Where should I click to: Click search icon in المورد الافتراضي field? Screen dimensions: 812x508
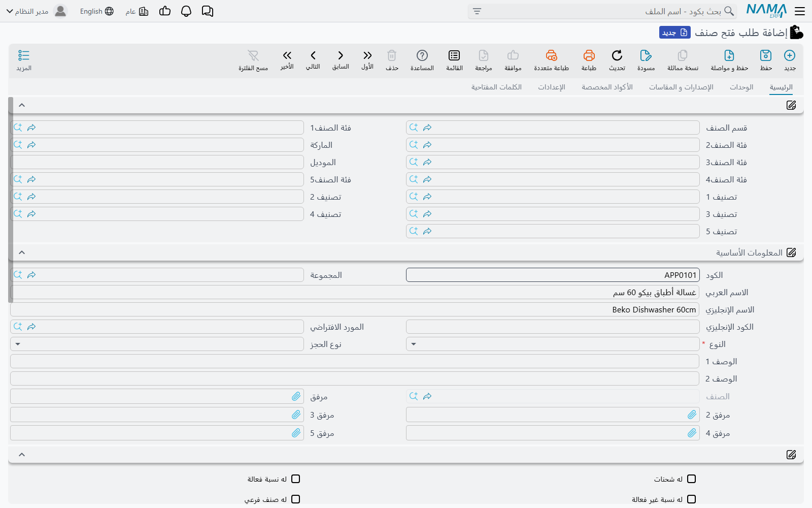coord(18,327)
